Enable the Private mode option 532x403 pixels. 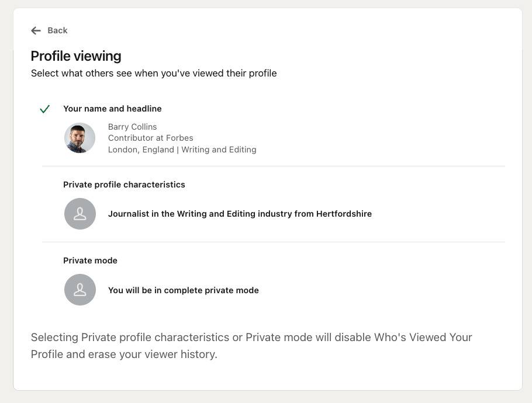coord(90,260)
